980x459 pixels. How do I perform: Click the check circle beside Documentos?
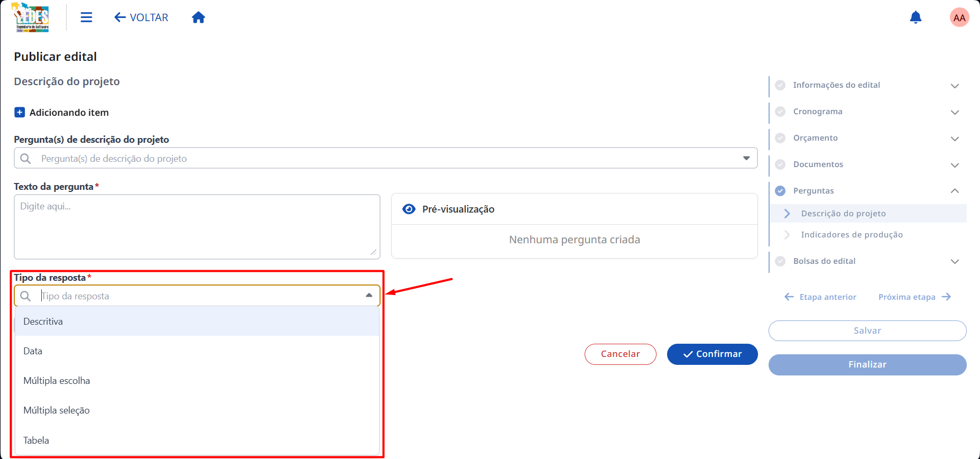point(780,164)
